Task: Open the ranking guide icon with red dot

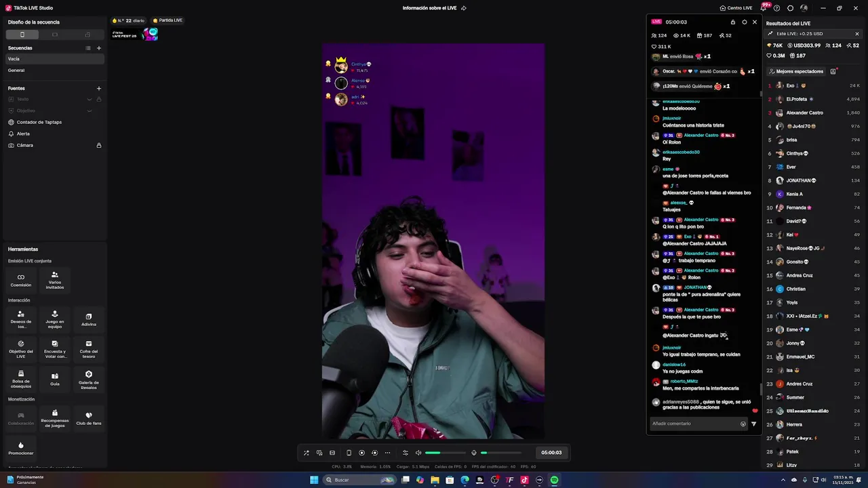Action: click(x=833, y=71)
